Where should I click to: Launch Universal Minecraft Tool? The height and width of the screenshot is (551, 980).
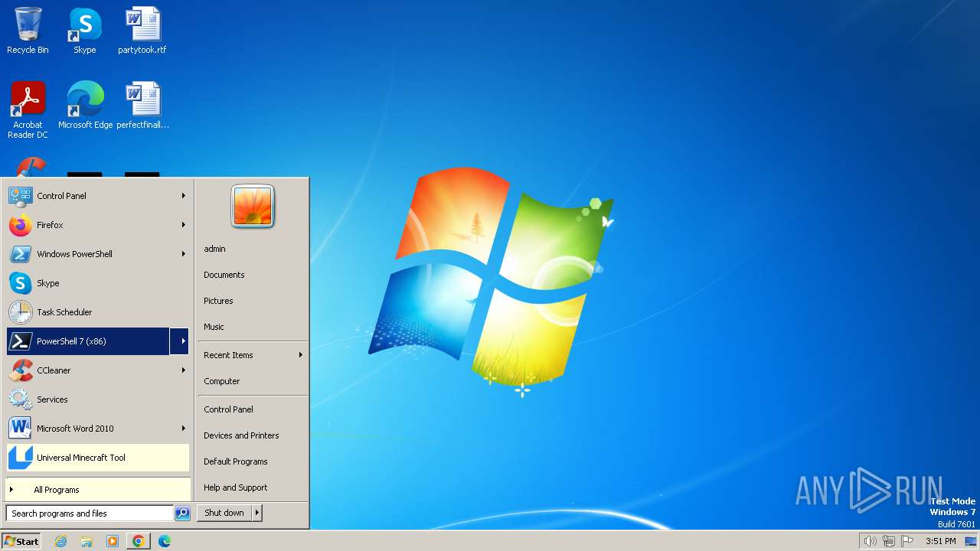(98, 458)
